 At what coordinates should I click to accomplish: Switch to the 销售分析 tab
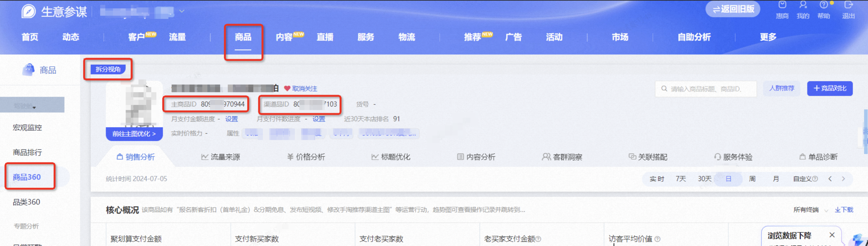pos(136,157)
